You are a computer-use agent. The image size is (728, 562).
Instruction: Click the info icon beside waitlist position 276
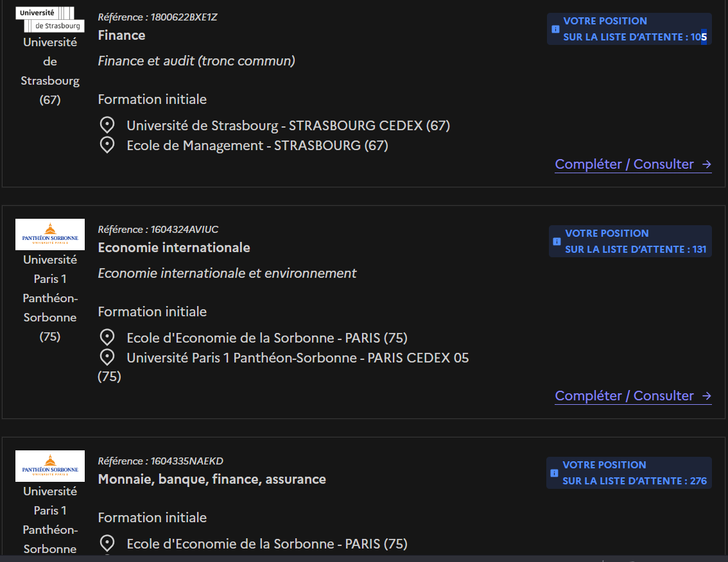pos(555,473)
